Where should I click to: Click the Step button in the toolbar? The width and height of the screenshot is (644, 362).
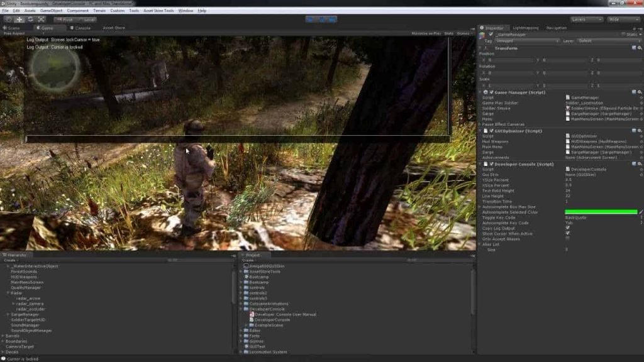tap(332, 19)
